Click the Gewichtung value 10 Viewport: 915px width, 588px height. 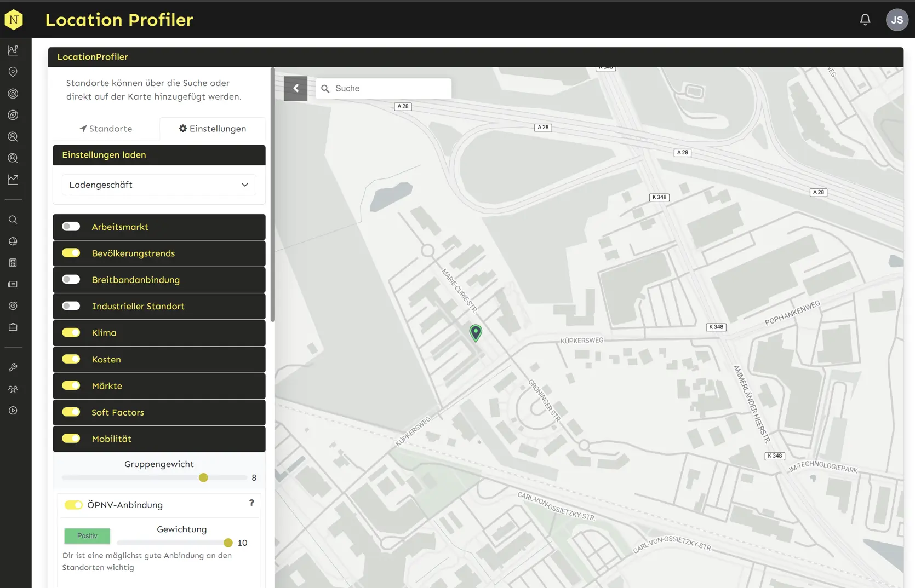[242, 543]
